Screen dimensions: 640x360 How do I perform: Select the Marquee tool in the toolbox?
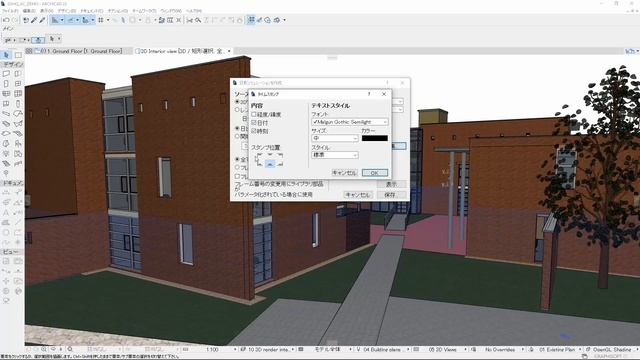point(18,54)
